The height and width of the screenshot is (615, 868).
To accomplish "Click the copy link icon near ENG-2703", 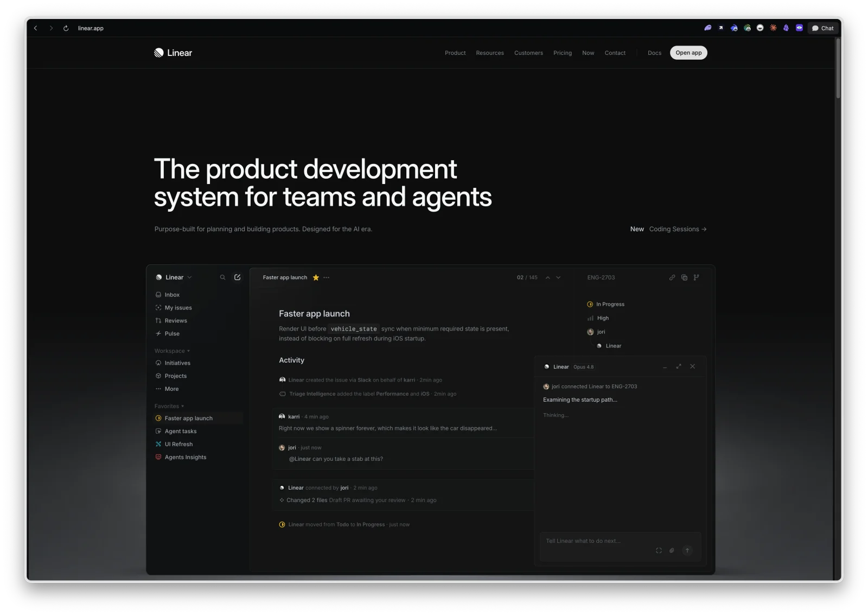I will pyautogui.click(x=672, y=277).
